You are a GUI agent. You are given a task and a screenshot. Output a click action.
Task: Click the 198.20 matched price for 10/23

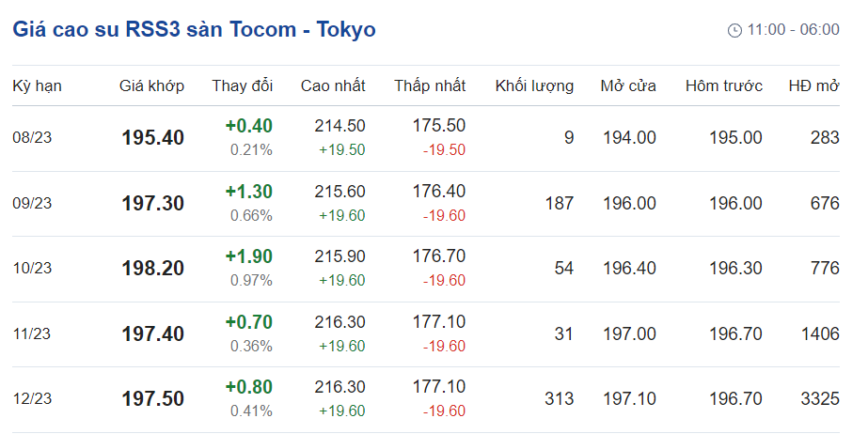(x=152, y=269)
